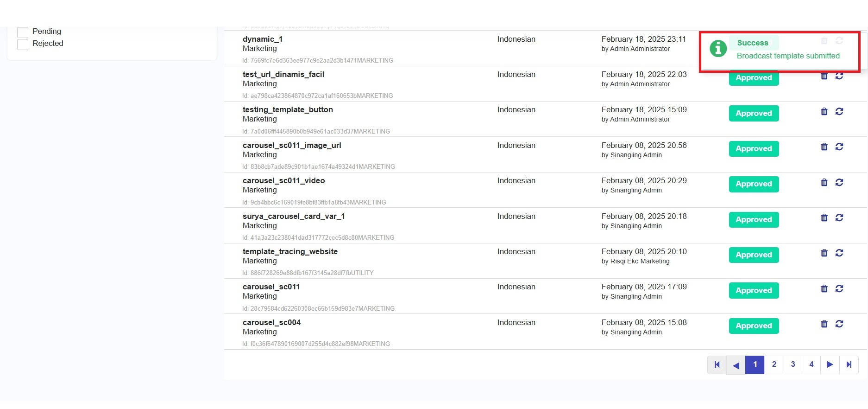The width and height of the screenshot is (868, 409).
Task: Navigate to page 4 of the templates
Action: (x=811, y=364)
